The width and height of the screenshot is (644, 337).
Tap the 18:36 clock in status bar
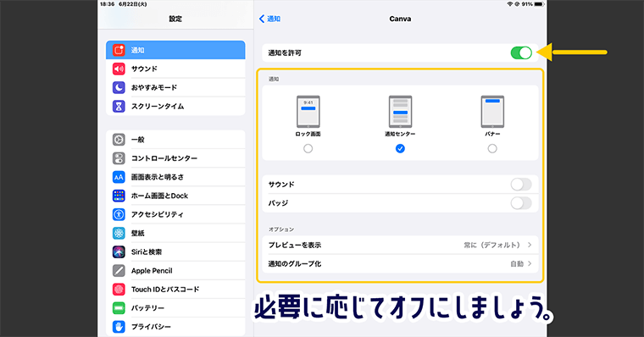coord(108,4)
